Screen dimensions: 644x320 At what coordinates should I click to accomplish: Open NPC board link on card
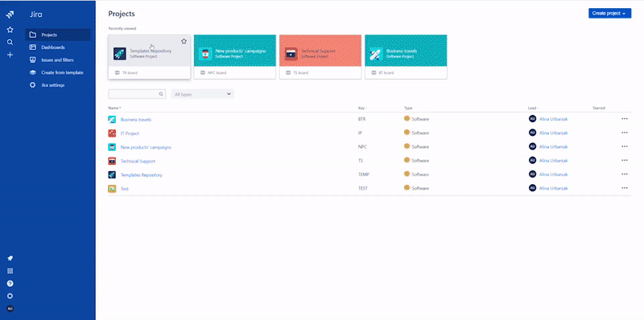tap(213, 72)
